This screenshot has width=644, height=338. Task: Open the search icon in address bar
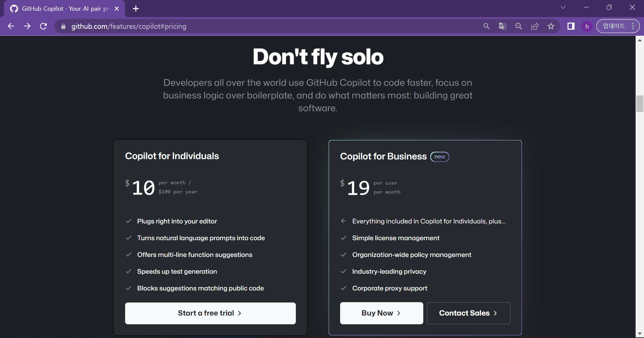coord(486,26)
